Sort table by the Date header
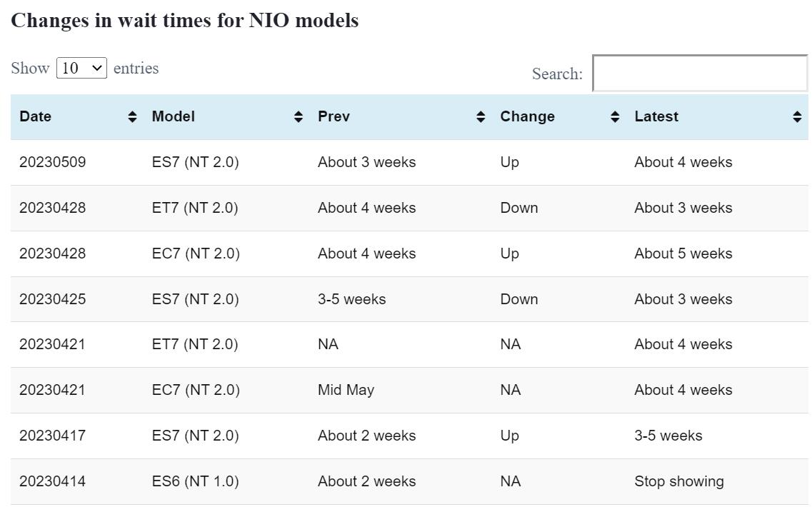 36,117
